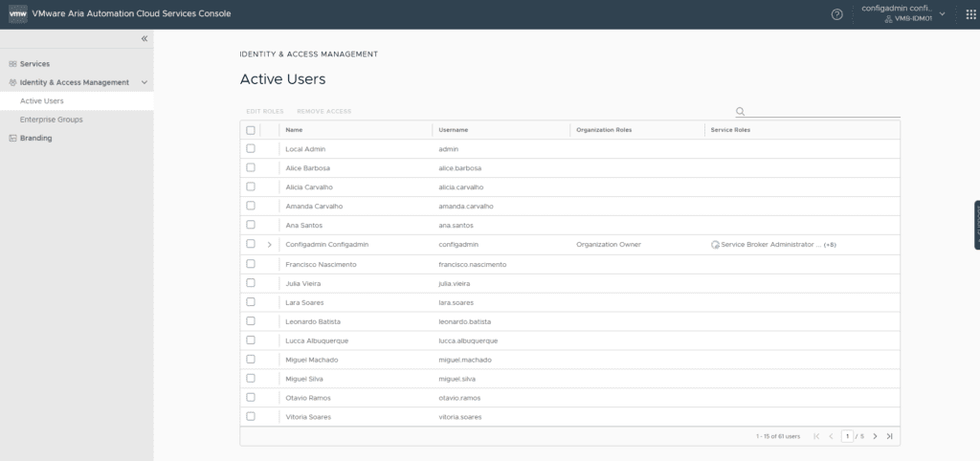This screenshot has width=980, height=461.
Task: Go to the previous page arrow
Action: click(832, 436)
